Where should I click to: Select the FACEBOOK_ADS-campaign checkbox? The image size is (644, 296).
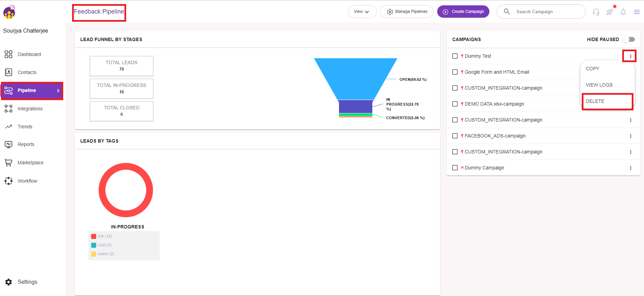[455, 136]
